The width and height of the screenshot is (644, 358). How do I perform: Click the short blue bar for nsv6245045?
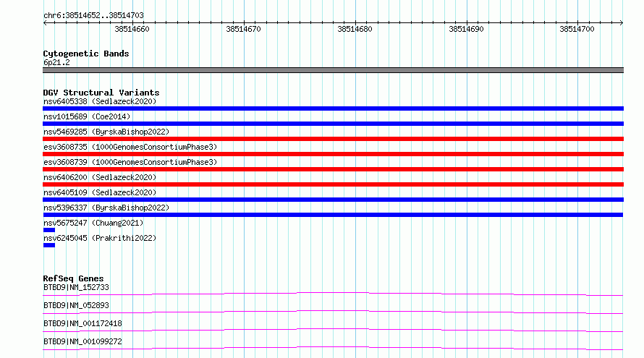coord(49,245)
